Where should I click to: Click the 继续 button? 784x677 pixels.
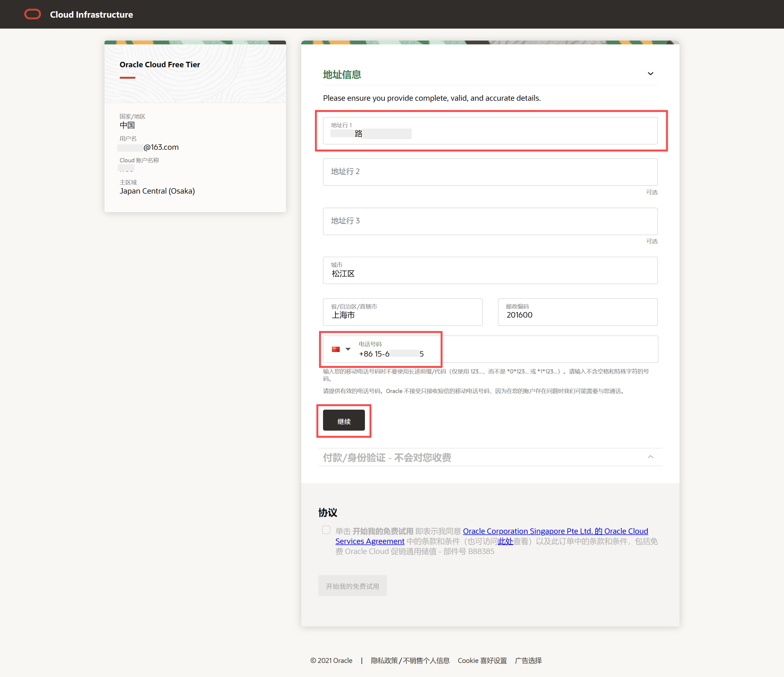pos(344,420)
